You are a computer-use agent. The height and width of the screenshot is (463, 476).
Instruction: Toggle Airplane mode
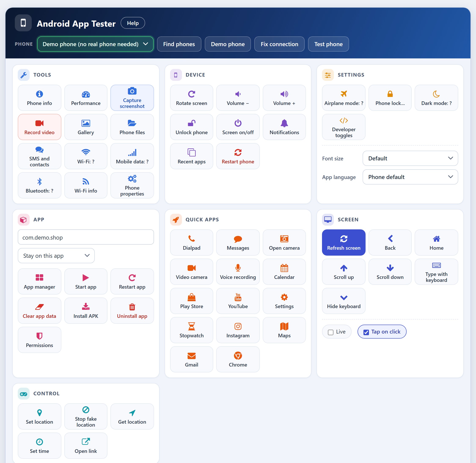click(x=344, y=98)
